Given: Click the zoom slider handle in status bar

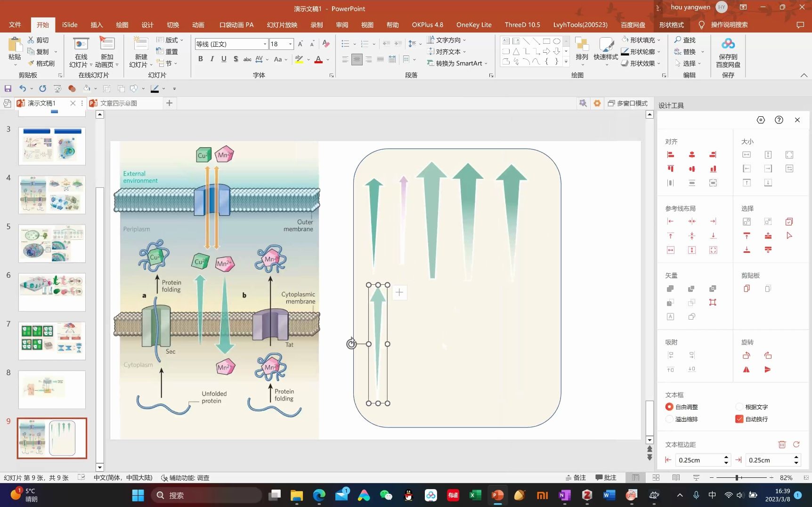Looking at the screenshot, I should pyautogui.click(x=737, y=477).
